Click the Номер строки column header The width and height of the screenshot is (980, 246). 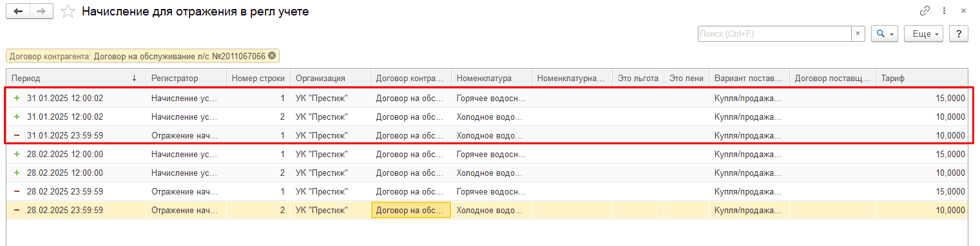(258, 78)
